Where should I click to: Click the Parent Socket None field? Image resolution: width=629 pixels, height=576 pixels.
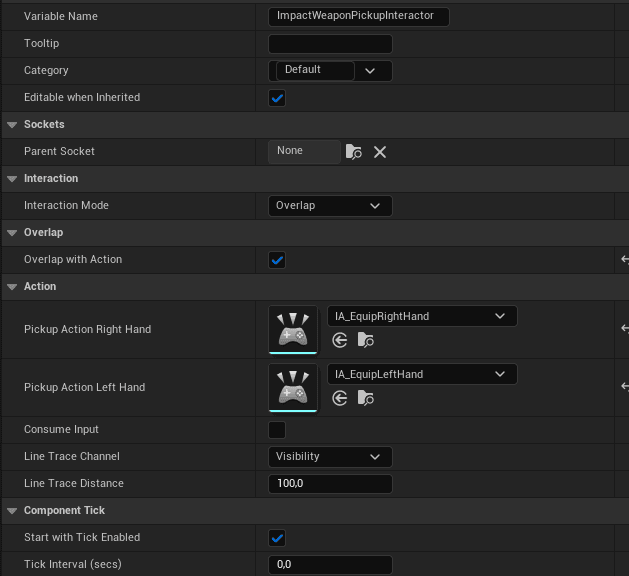[x=304, y=152]
